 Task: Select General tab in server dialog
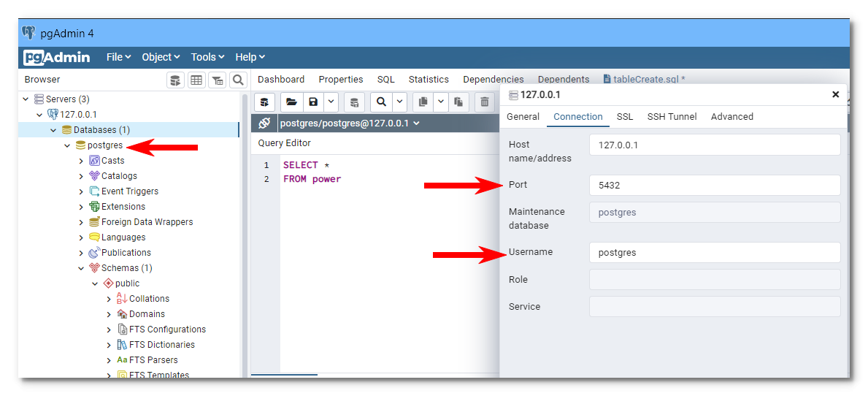(523, 117)
